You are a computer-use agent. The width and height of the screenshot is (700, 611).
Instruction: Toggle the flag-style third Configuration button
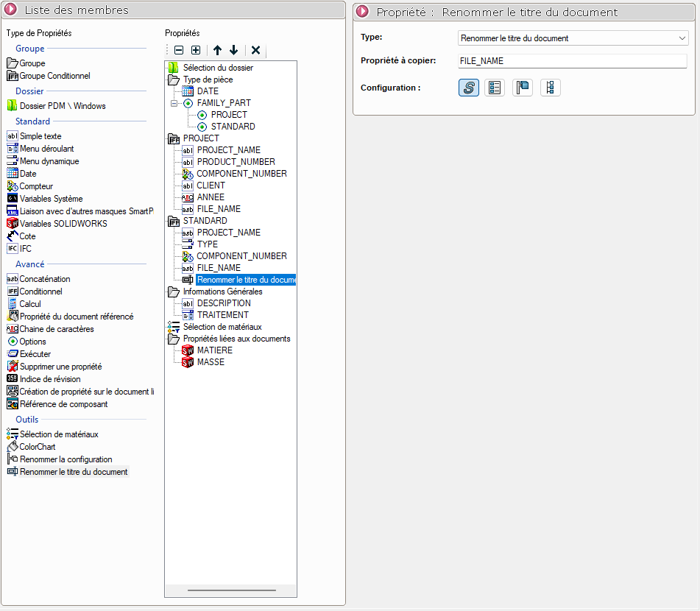pyautogui.click(x=523, y=88)
